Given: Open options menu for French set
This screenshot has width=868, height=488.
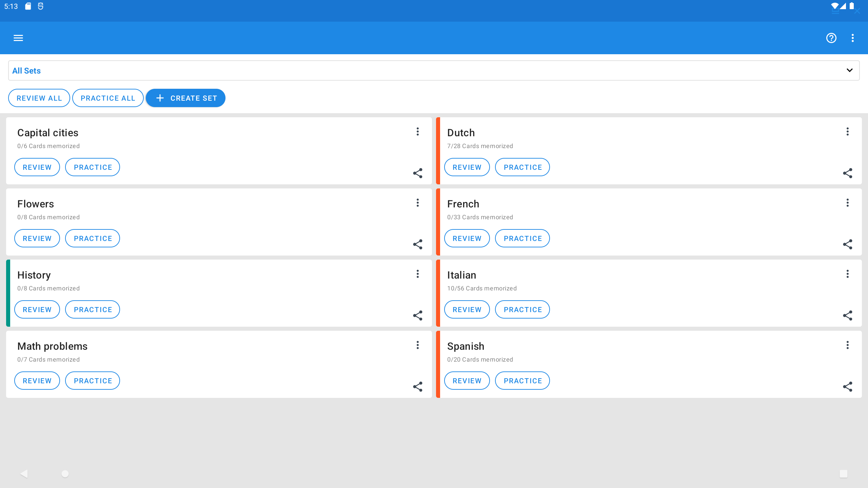Looking at the screenshot, I should (848, 203).
